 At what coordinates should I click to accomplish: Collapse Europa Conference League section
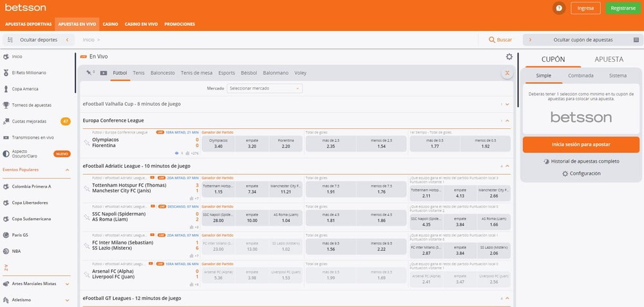pos(507,121)
